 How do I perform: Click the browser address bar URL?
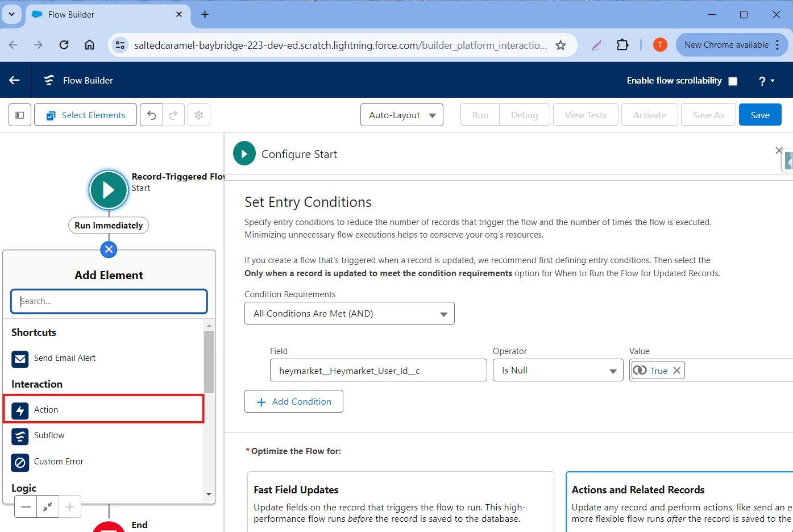point(341,45)
